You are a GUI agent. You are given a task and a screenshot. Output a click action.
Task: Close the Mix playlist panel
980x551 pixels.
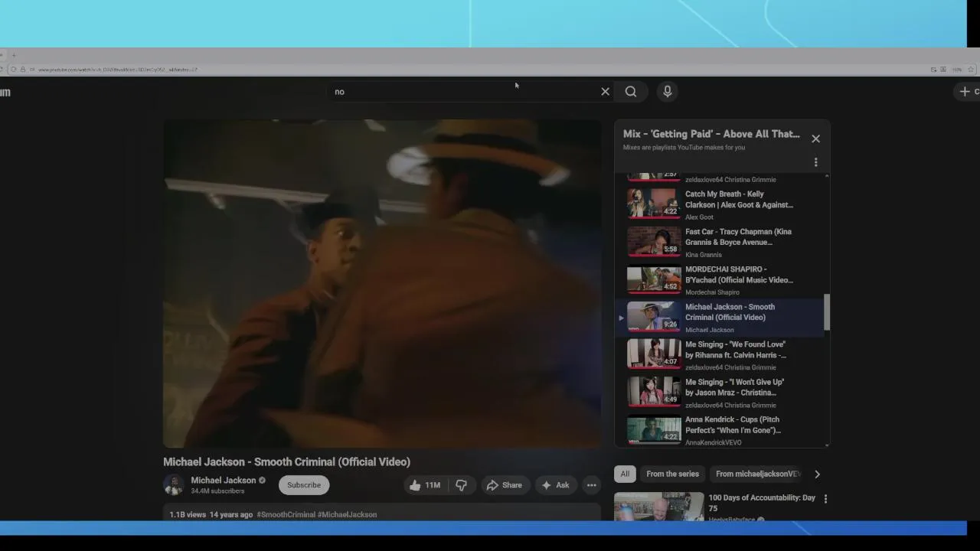[815, 139]
